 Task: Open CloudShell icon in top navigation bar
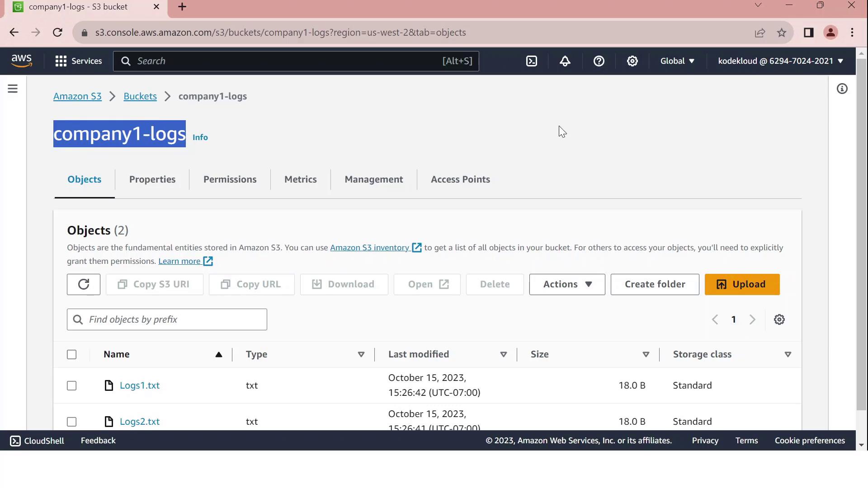pos(532,61)
